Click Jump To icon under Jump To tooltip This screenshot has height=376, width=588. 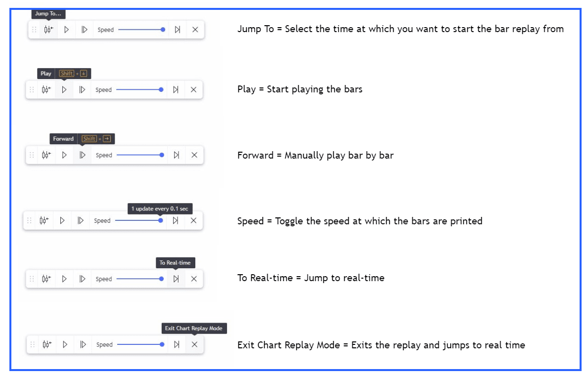tap(48, 30)
